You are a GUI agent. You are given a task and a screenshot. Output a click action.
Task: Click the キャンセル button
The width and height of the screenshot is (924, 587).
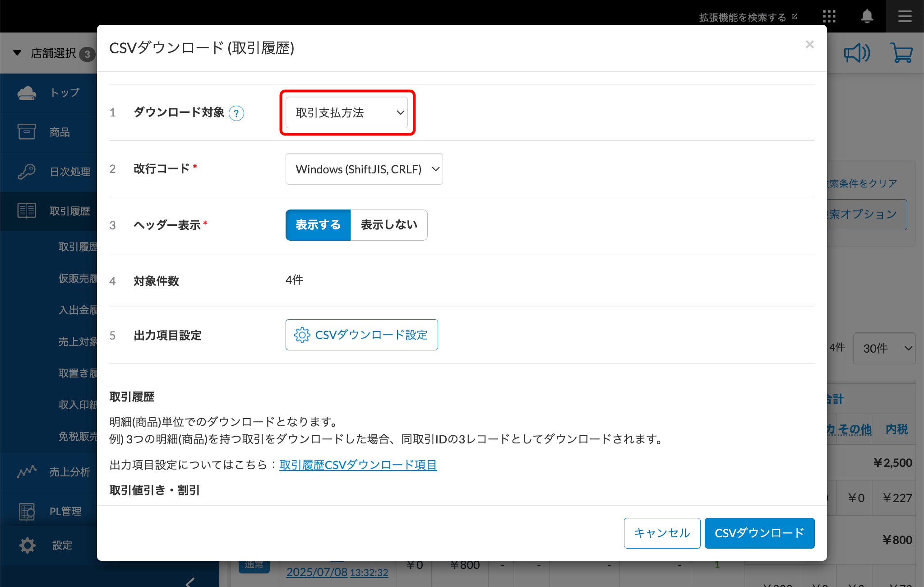(662, 533)
